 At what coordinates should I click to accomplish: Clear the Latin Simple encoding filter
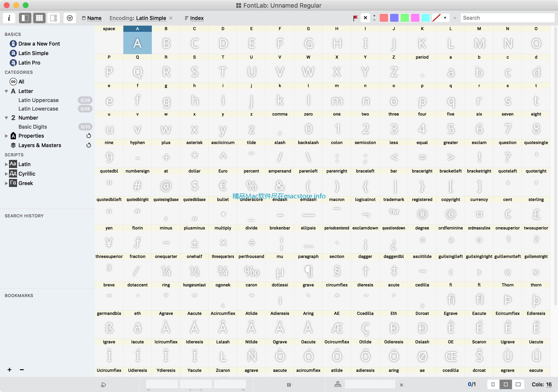tap(171, 18)
